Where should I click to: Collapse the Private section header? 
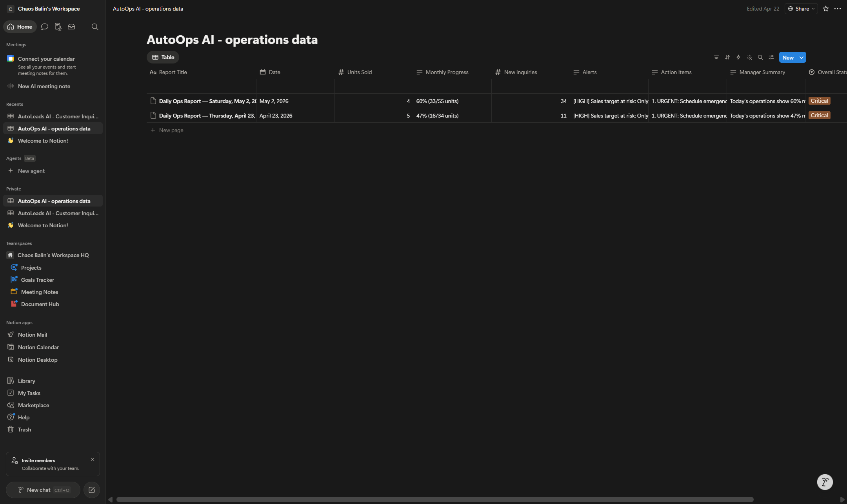[x=14, y=189]
